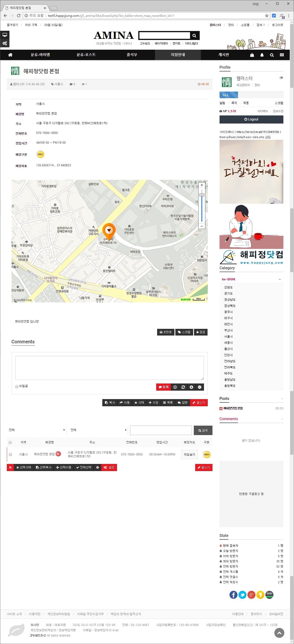Screen dimensions: 294x644
Task: Open the BAND share icon
Action: [x=269, y=595]
